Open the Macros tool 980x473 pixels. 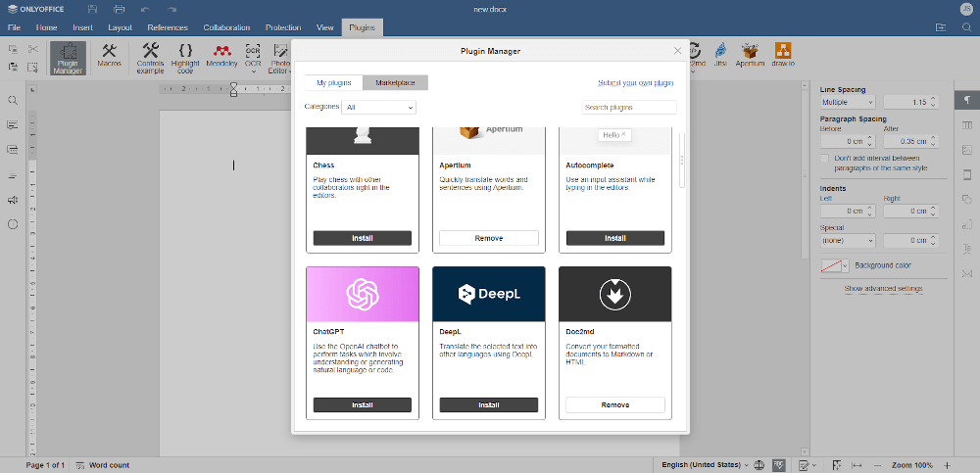tap(109, 55)
